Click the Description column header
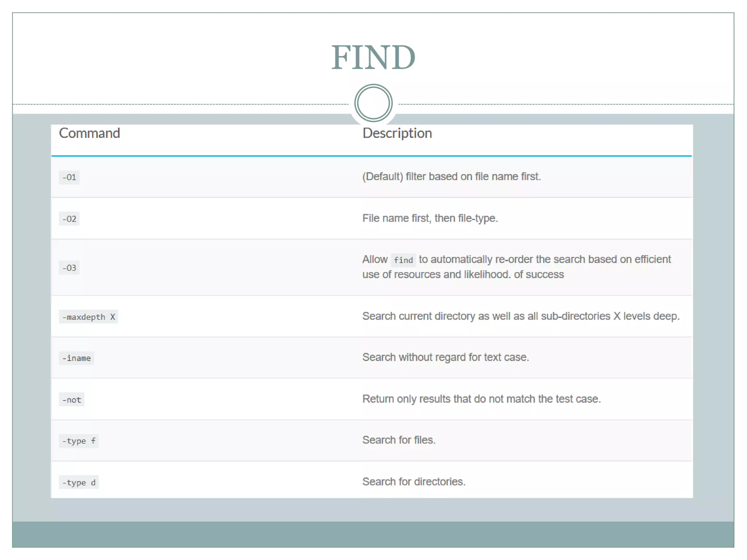Image resolution: width=747 pixels, height=560 pixels. 397,133
